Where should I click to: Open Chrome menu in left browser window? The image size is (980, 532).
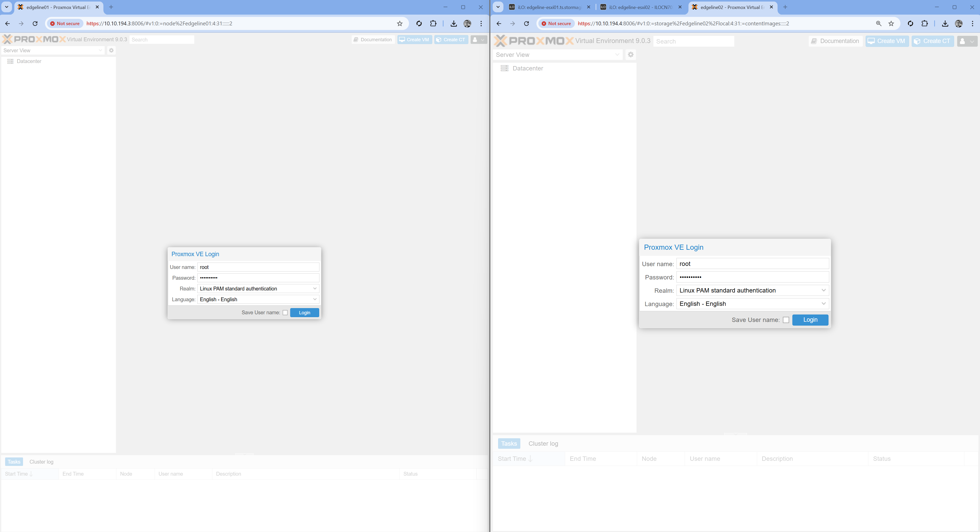(481, 24)
